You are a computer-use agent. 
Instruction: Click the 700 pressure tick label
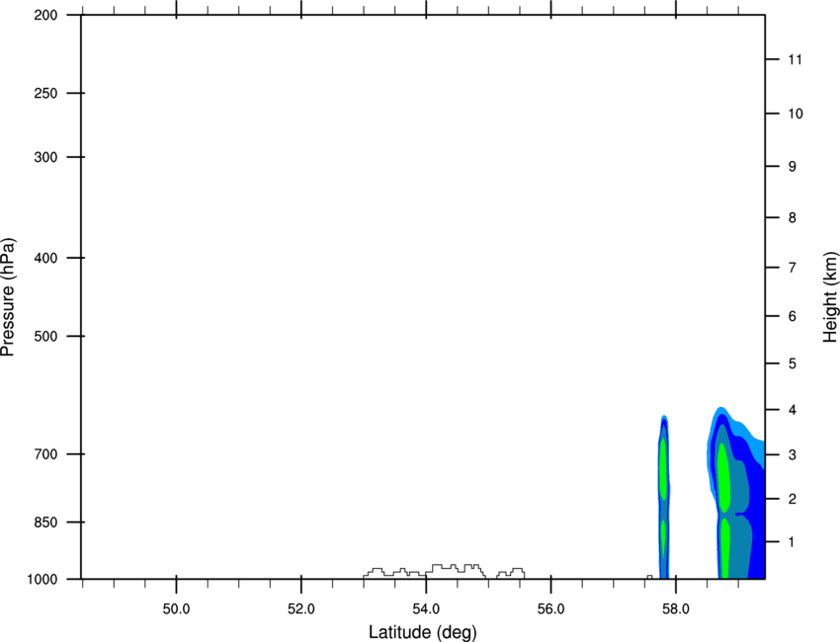click(x=45, y=454)
